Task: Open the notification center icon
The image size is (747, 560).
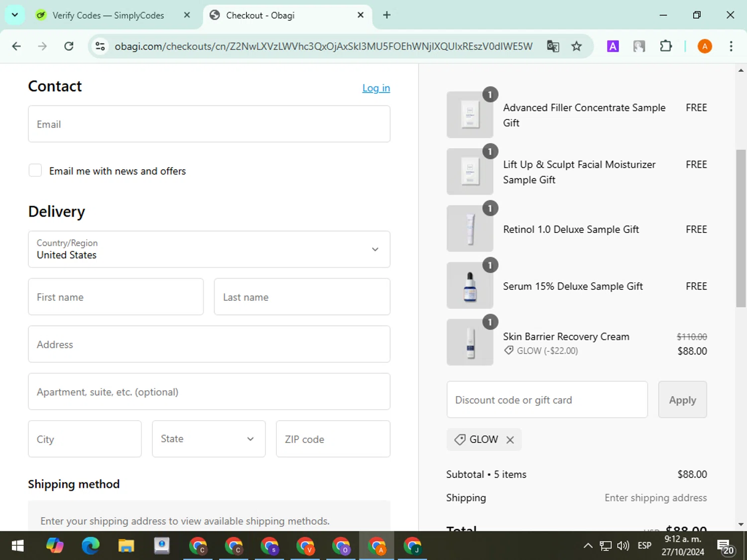Action: pyautogui.click(x=726, y=547)
